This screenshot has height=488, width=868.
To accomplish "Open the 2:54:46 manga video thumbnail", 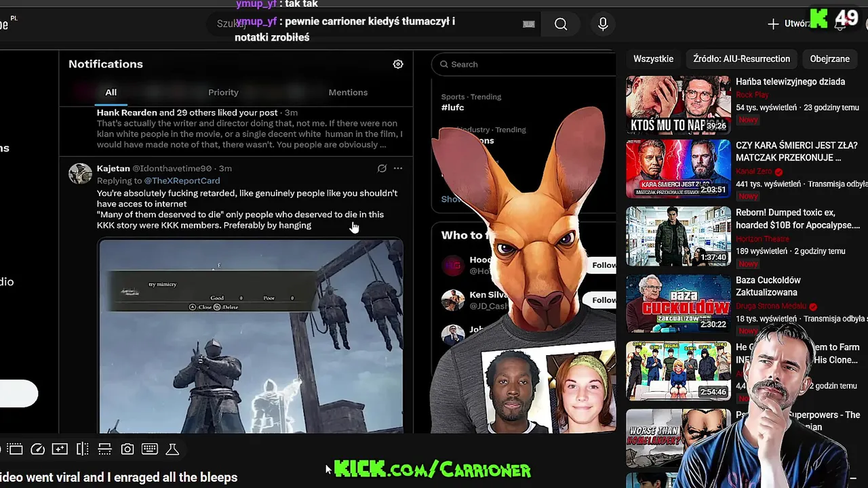I will pyautogui.click(x=678, y=371).
